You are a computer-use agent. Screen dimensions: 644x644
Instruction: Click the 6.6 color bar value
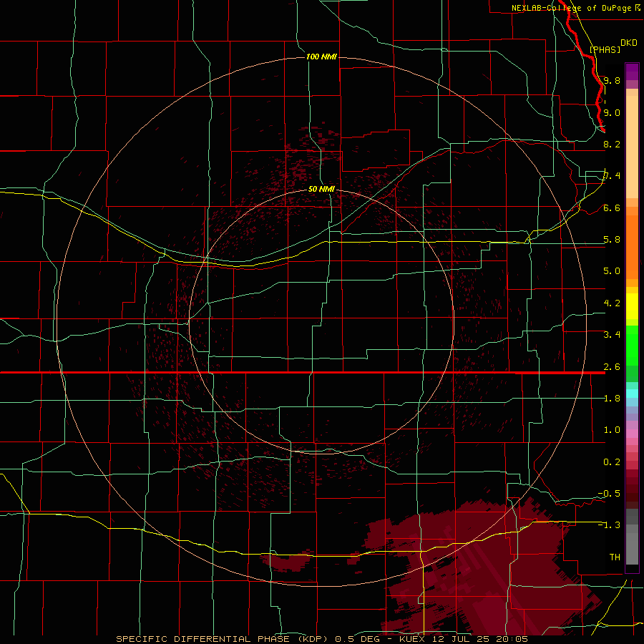point(612,208)
